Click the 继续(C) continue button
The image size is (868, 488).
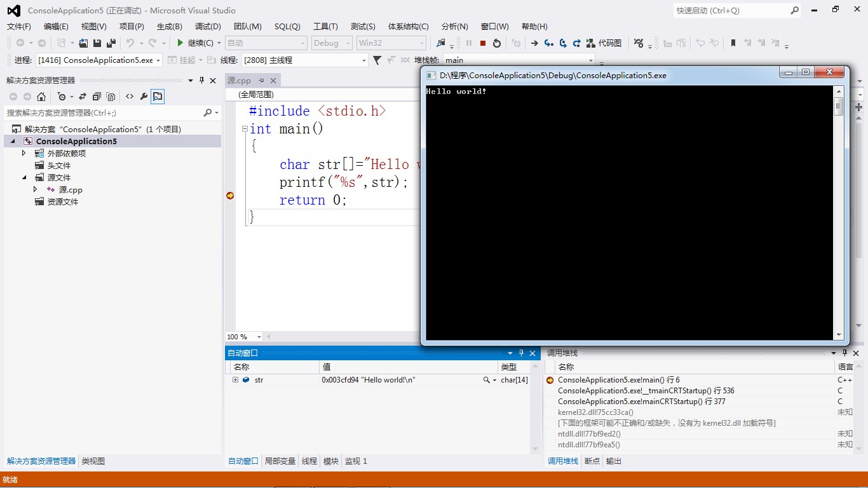195,43
